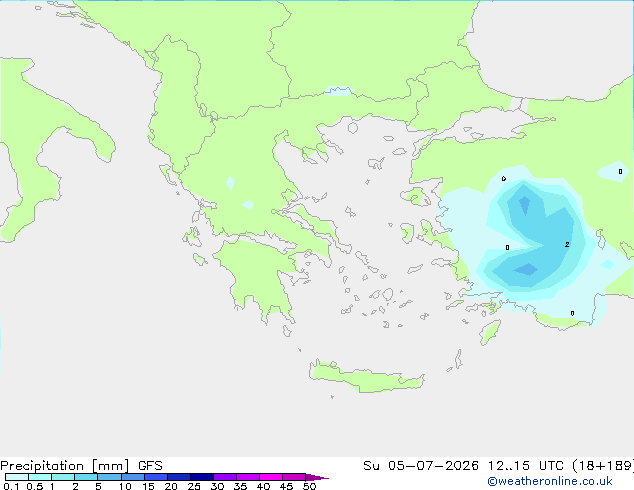Click the "15" legend scale label
Viewport: 634px width, 490px height.
pyautogui.click(x=148, y=486)
